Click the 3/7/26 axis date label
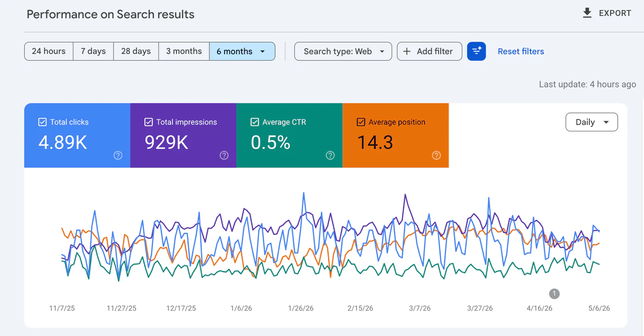644x336 pixels. point(420,308)
